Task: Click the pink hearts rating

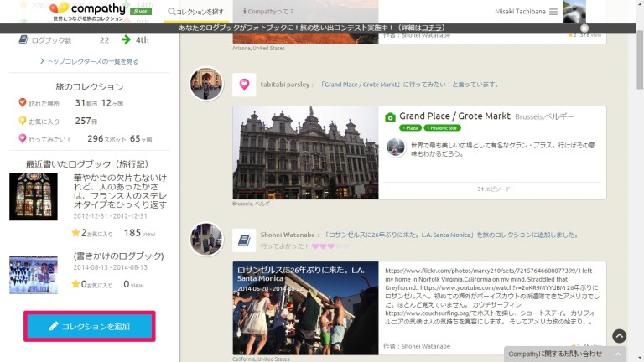Action: pos(330,246)
